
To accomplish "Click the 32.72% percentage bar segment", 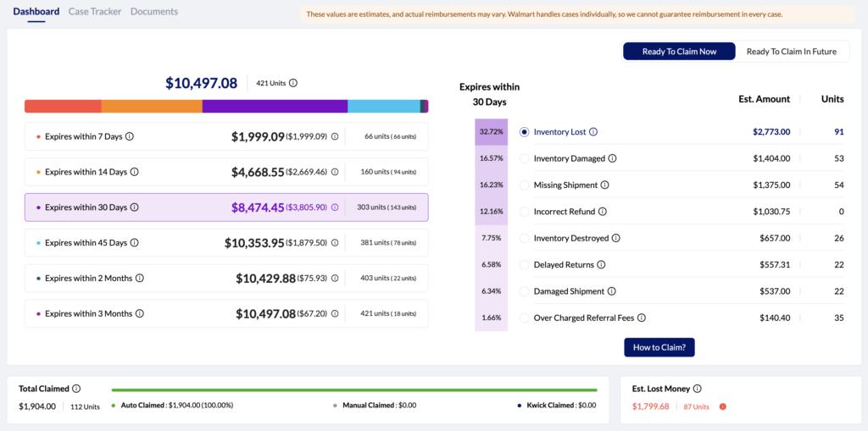I will pyautogui.click(x=491, y=132).
